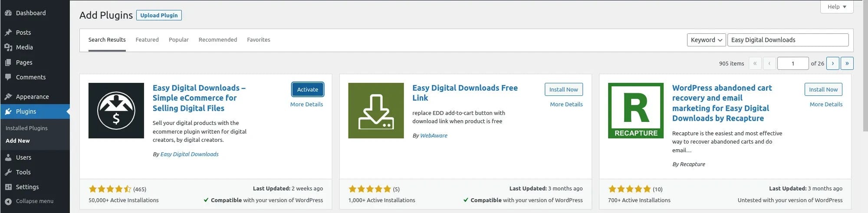
Task: Switch to Recommended plugins tab
Action: (x=218, y=40)
